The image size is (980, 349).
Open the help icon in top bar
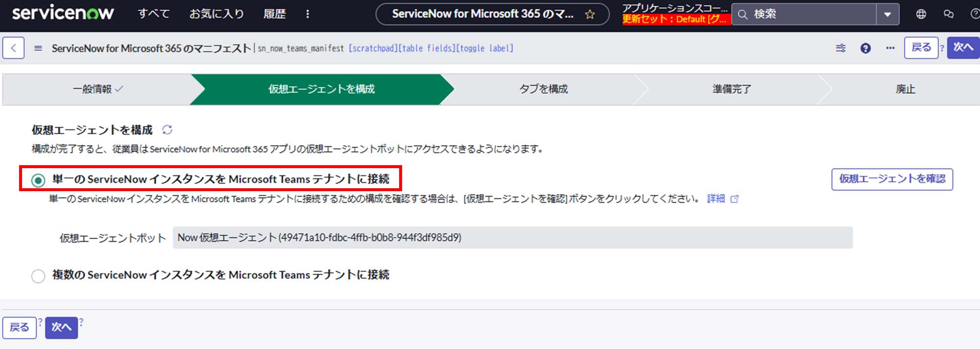point(975,14)
